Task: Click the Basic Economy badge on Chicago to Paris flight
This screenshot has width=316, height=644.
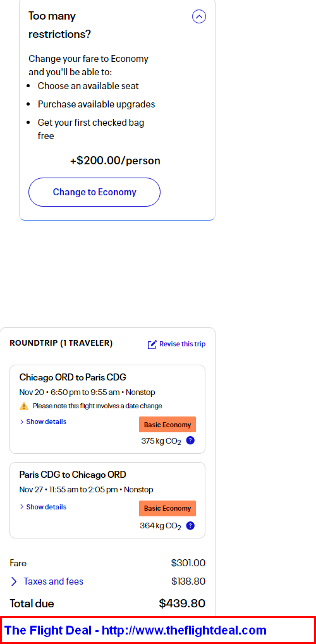Action: (x=167, y=425)
